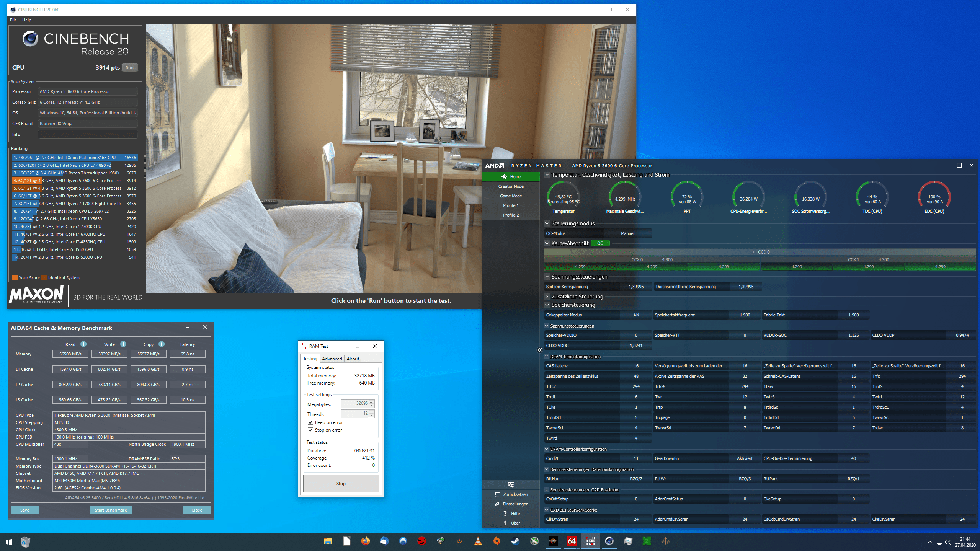980x551 pixels.
Task: Open the Ryzen Master taskbar icon
Action: point(553,541)
